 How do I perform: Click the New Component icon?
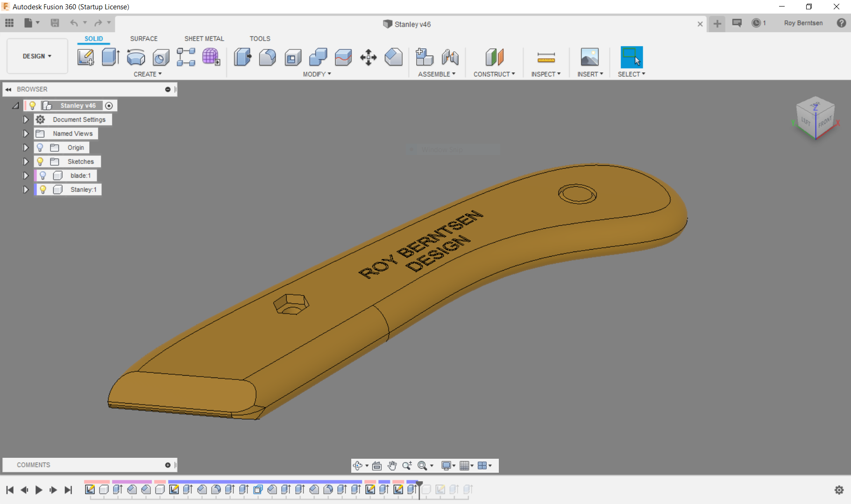425,57
